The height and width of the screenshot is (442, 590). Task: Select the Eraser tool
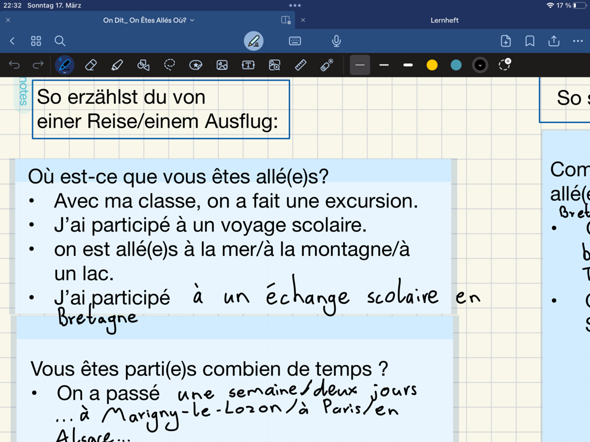pos(91,65)
